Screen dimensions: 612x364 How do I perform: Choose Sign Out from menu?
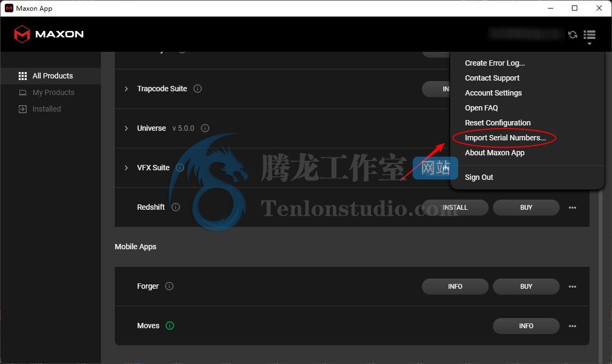(x=479, y=177)
